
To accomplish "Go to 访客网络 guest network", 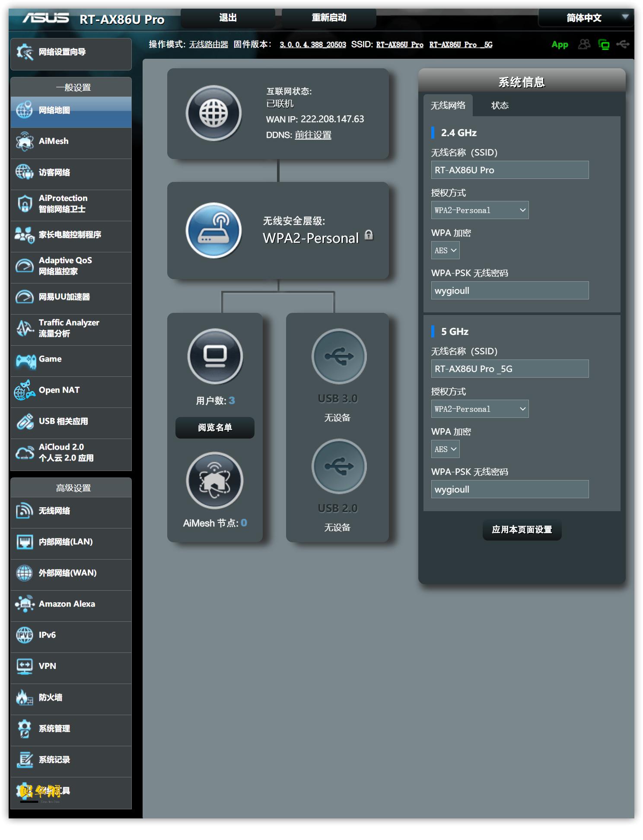I will [x=71, y=174].
